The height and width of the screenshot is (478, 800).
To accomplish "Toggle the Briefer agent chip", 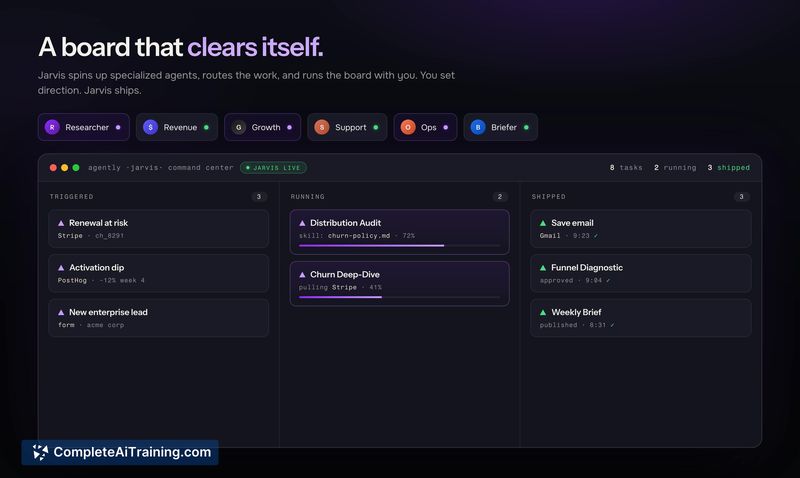I will point(501,127).
